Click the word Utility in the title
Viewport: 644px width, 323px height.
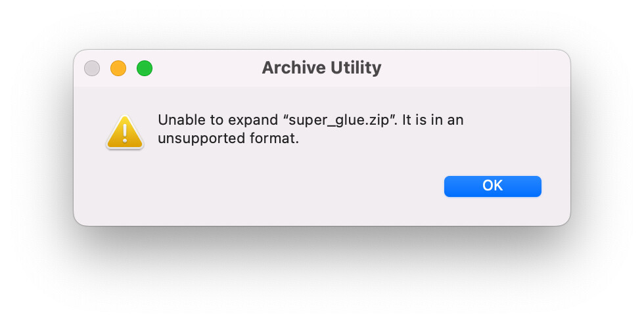356,68
